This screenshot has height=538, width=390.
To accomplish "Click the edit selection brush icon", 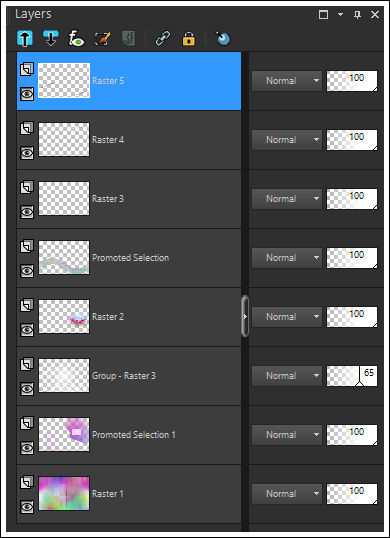I will 103,38.
